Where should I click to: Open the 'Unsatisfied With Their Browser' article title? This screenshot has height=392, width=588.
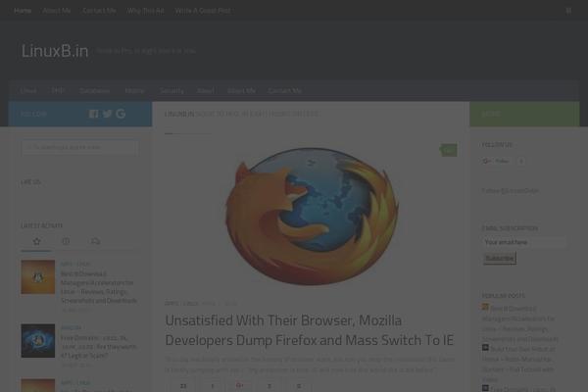coord(310,330)
